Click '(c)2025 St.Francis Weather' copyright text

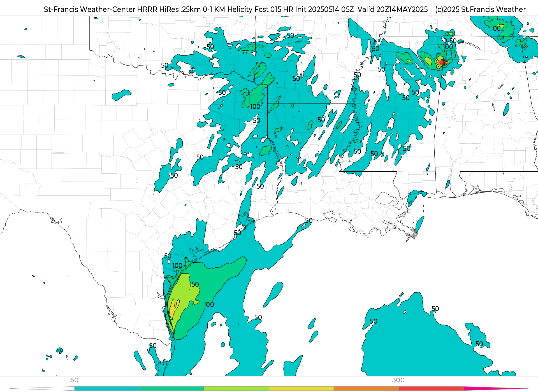[480, 10]
